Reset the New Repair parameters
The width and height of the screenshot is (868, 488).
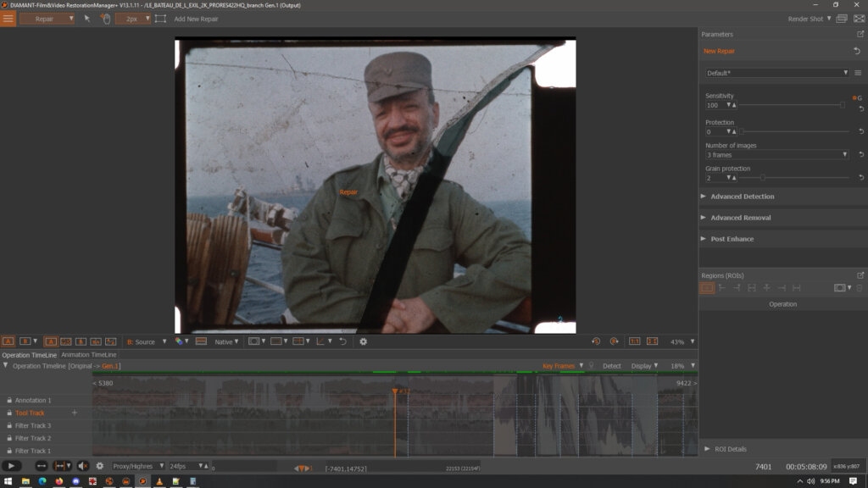tap(857, 51)
